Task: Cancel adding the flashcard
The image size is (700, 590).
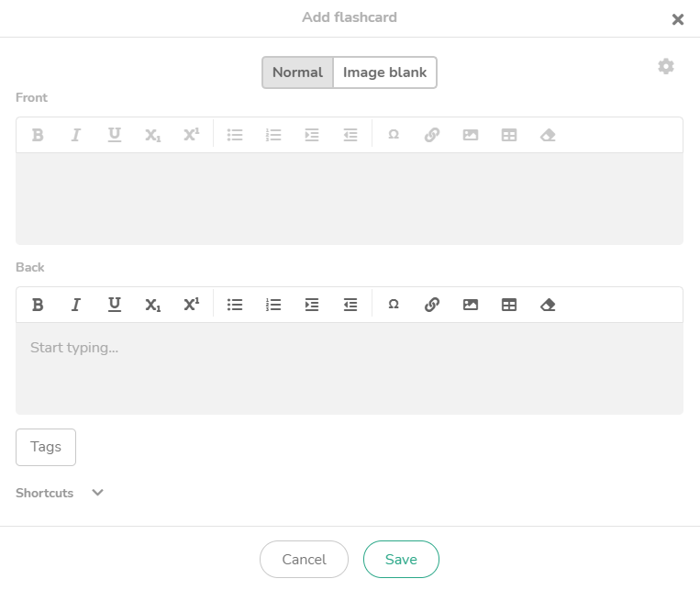Action: click(304, 560)
